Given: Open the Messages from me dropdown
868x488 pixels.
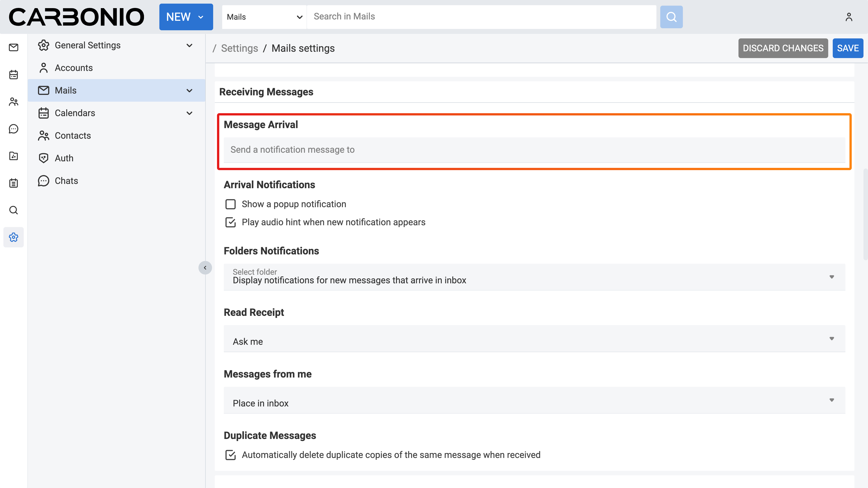Looking at the screenshot, I should click(x=534, y=400).
